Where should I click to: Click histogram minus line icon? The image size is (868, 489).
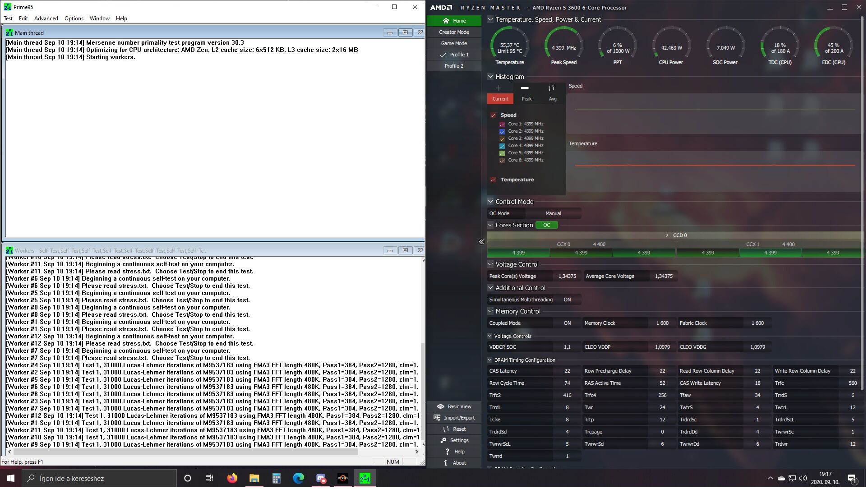[x=526, y=88]
